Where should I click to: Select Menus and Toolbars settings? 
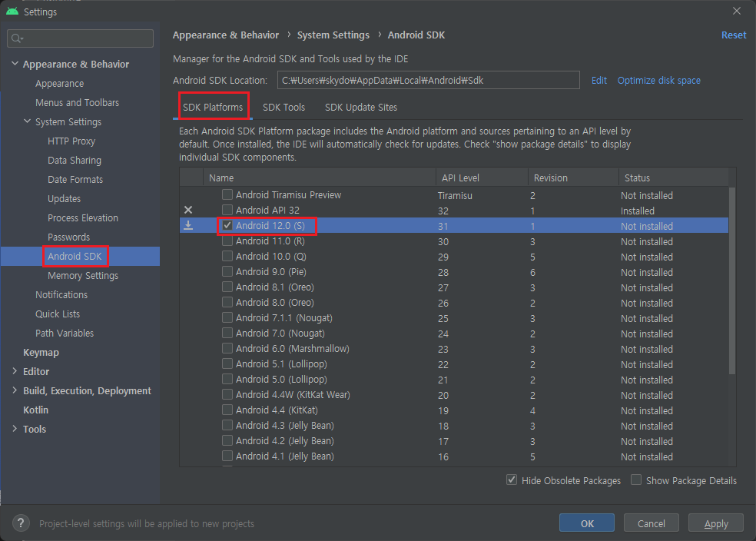(77, 103)
